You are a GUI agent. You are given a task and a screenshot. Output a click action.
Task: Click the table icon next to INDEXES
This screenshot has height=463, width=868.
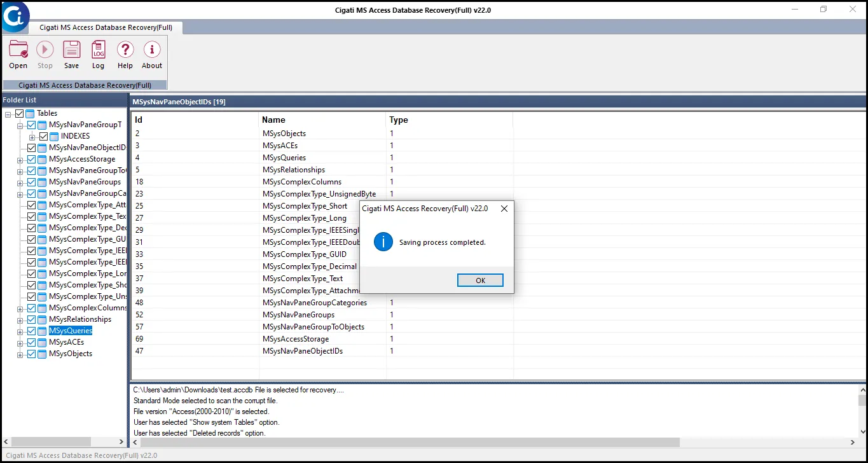pos(54,136)
